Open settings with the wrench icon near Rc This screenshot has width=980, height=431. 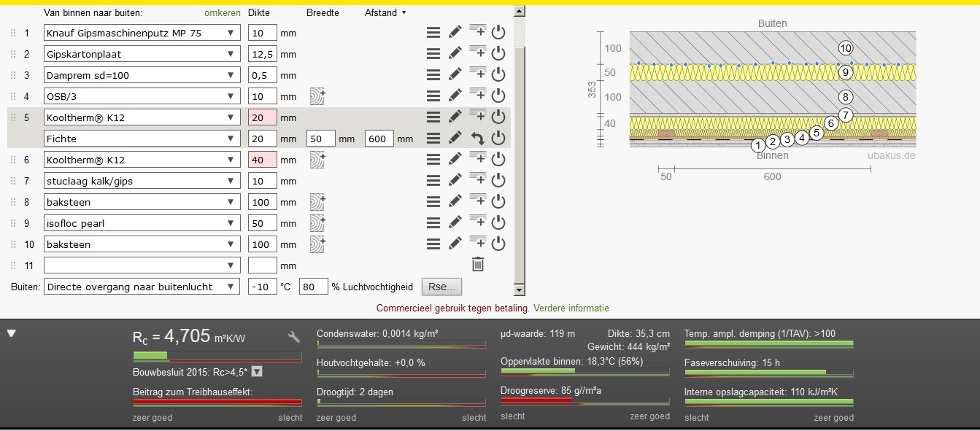point(294,337)
